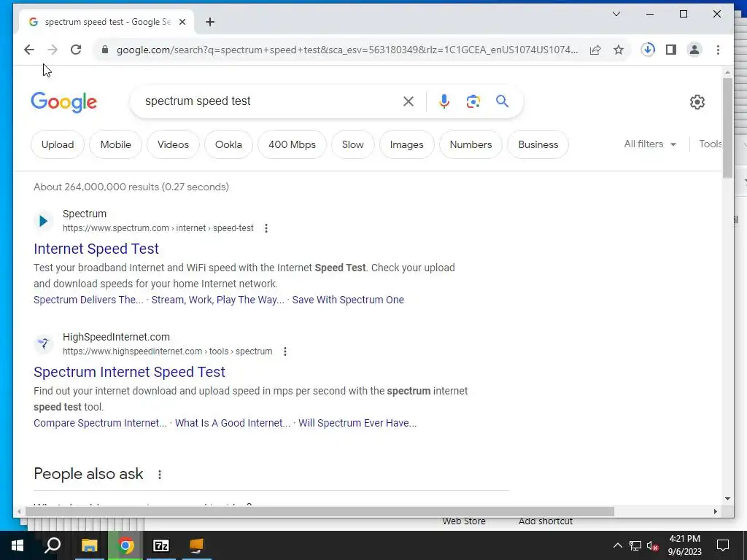
Task: Switch to Videos results
Action: coord(173,145)
